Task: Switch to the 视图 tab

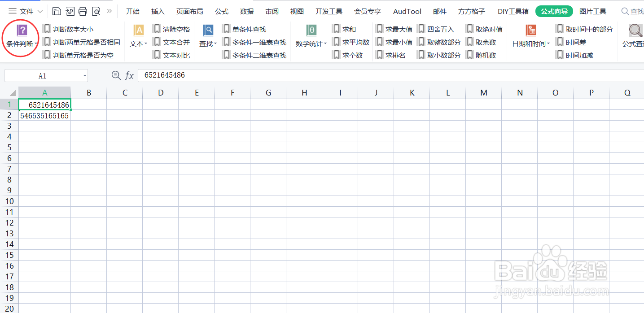Action: [297, 11]
